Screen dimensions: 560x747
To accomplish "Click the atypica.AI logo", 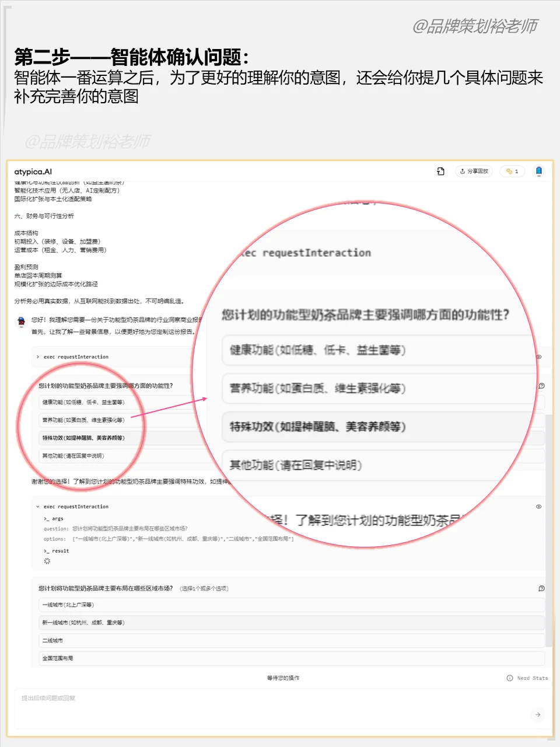I will (x=33, y=172).
